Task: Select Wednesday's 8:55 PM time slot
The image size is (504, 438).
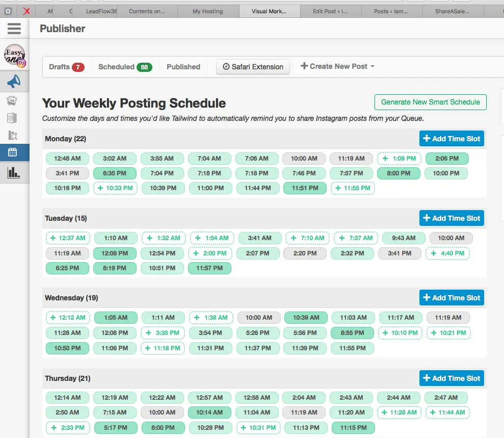Action: point(352,333)
